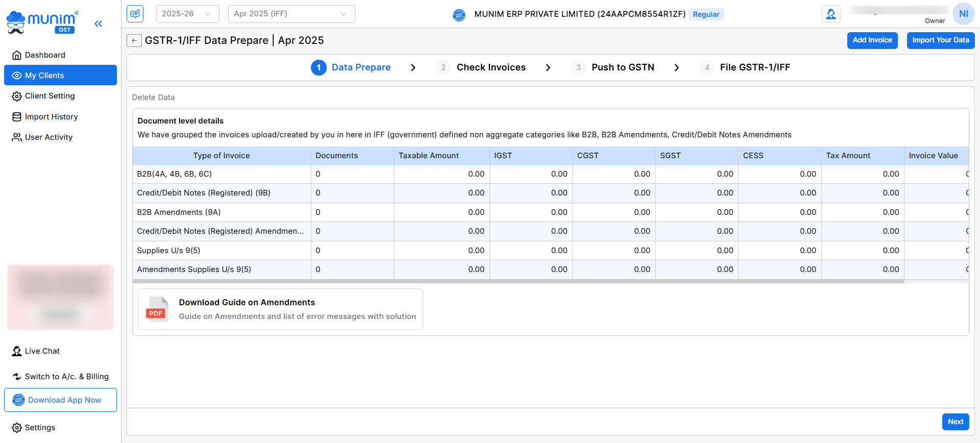Image resolution: width=980 pixels, height=443 pixels.
Task: Click the Import Your Data button
Action: pyautogui.click(x=940, y=40)
